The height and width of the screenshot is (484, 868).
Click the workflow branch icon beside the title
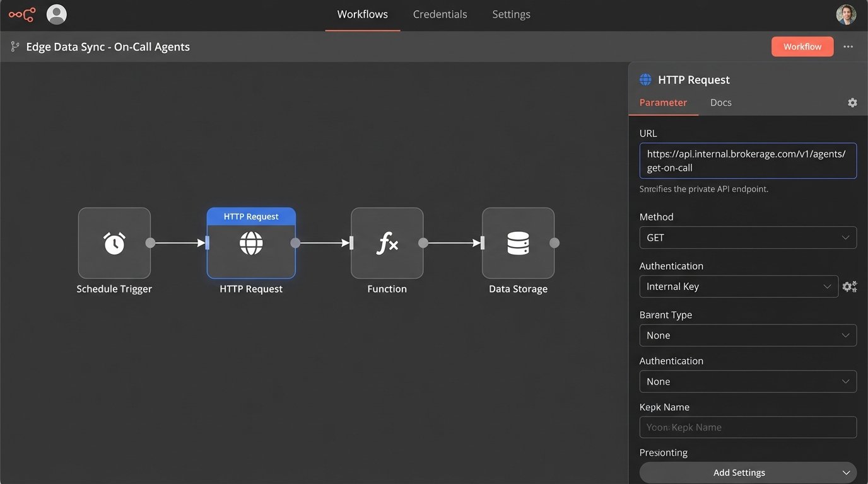click(x=14, y=46)
